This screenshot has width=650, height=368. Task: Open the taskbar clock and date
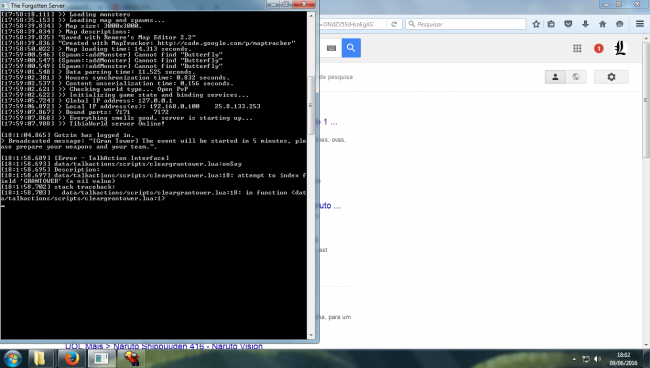623,359
